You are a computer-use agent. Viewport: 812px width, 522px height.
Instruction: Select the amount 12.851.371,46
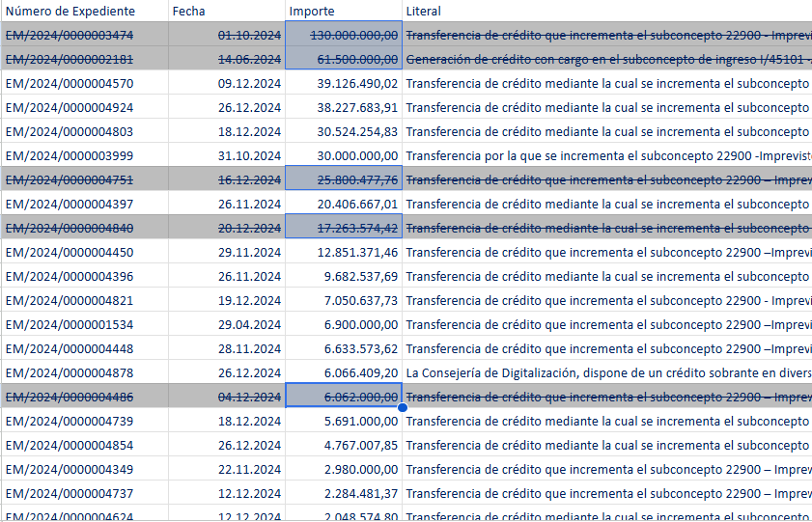coord(344,253)
